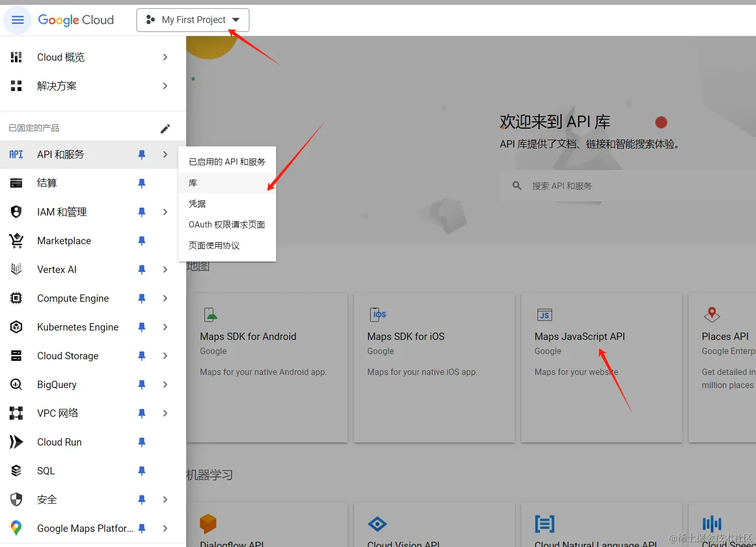This screenshot has height=547, width=756.
Task: Expand the Google Maps Platform submenu chevron
Action: (x=165, y=528)
